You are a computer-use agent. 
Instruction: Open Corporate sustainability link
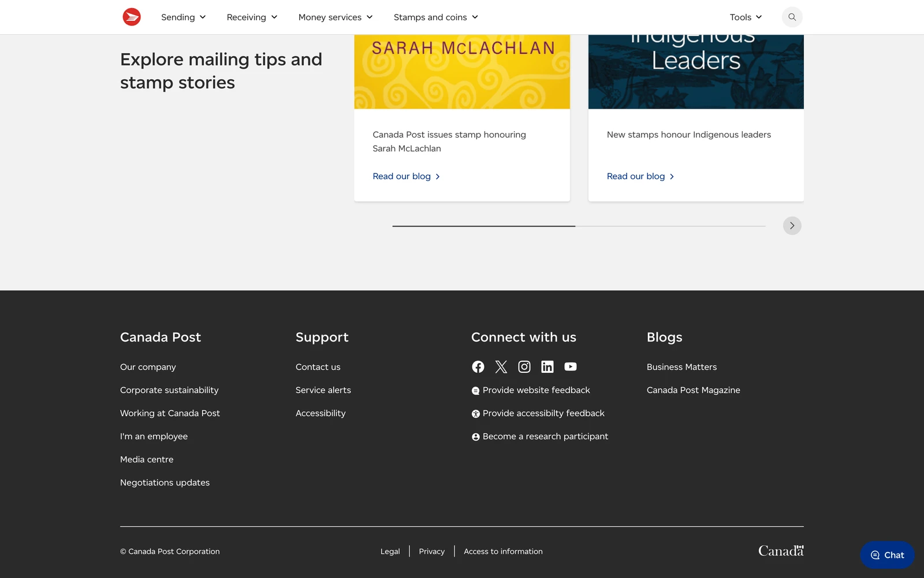pyautogui.click(x=169, y=390)
